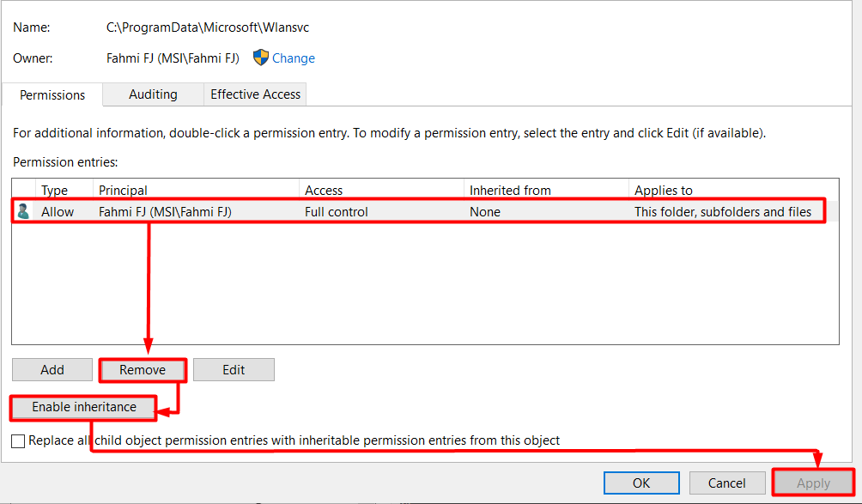Check Replace all child object permission entries
Image resolution: width=862 pixels, height=504 pixels.
tap(18, 440)
